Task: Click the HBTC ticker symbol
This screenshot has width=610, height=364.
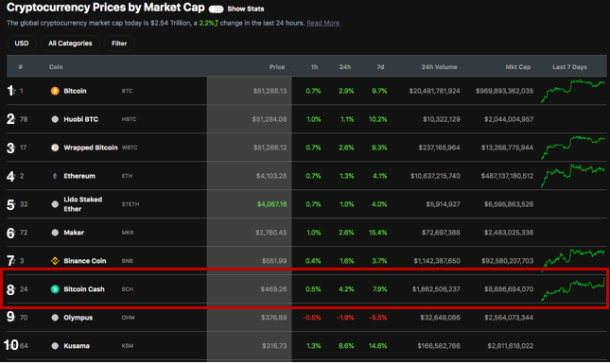Action: click(x=129, y=119)
